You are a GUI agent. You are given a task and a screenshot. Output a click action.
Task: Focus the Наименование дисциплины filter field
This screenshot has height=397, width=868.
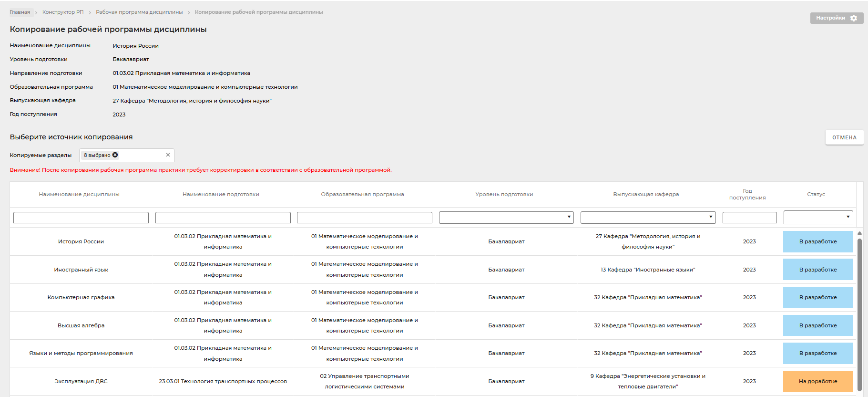point(81,218)
